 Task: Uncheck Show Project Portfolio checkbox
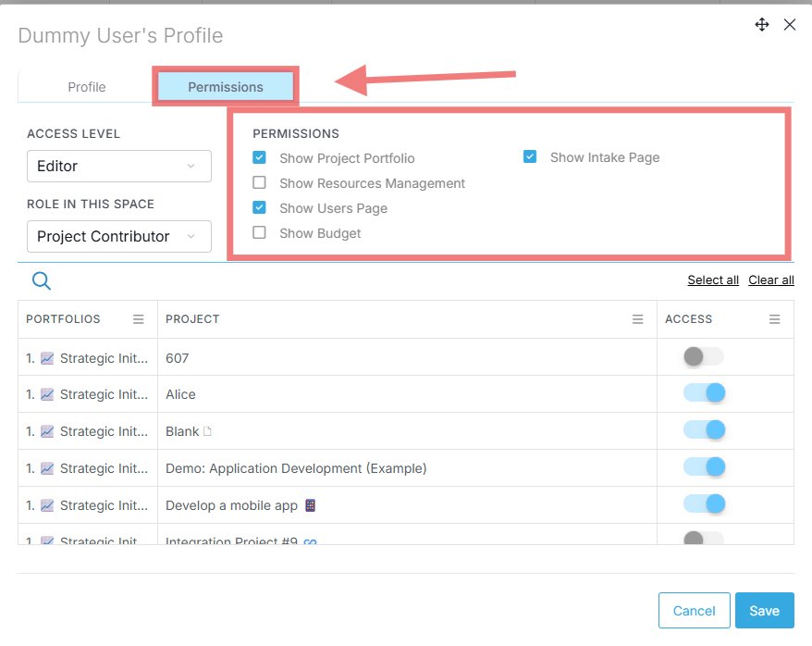[260, 158]
